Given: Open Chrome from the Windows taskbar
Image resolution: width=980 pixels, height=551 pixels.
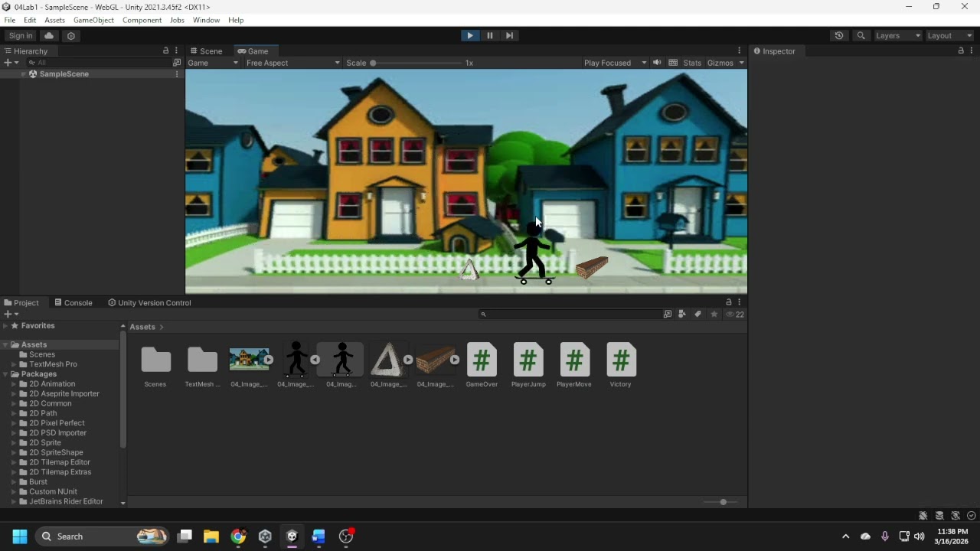Looking at the screenshot, I should click(238, 536).
